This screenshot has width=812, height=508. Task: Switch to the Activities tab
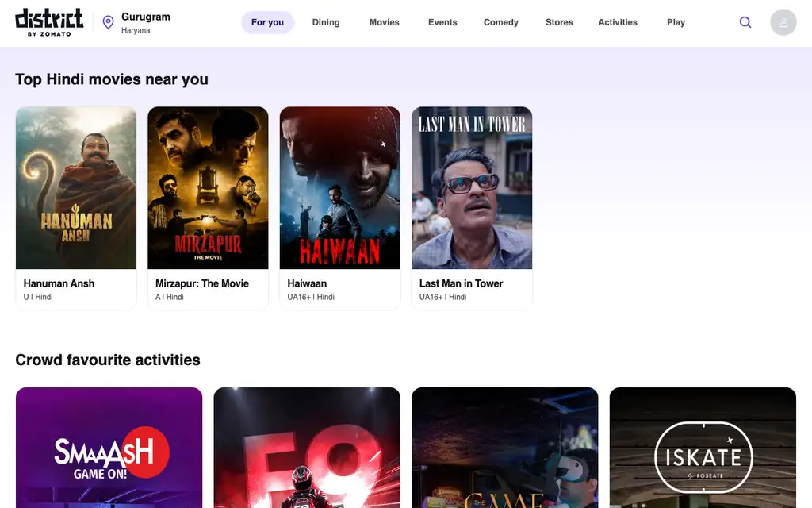[x=617, y=22]
